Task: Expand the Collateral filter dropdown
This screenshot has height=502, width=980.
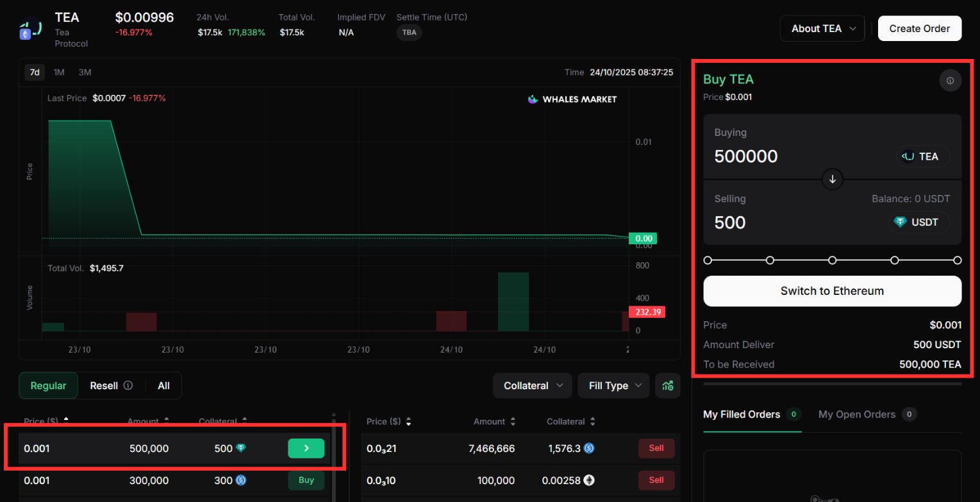Action: click(533, 385)
